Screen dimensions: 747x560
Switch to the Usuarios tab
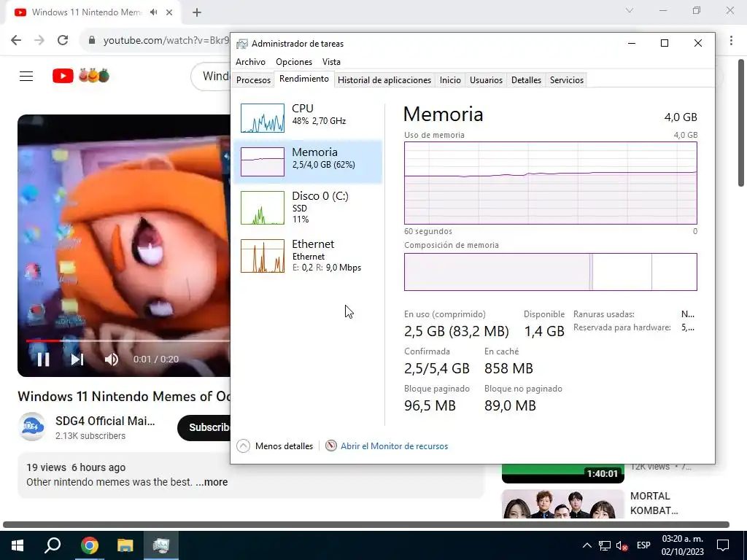tap(486, 80)
